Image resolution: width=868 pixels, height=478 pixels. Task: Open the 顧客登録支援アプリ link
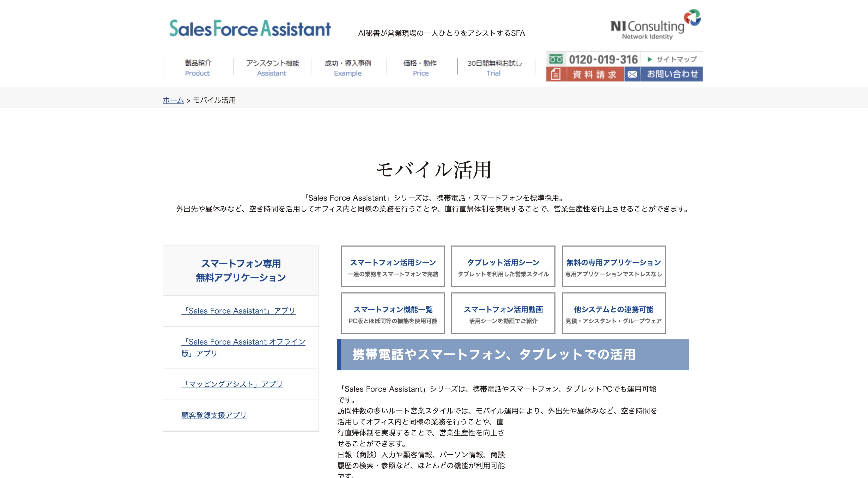(214, 415)
